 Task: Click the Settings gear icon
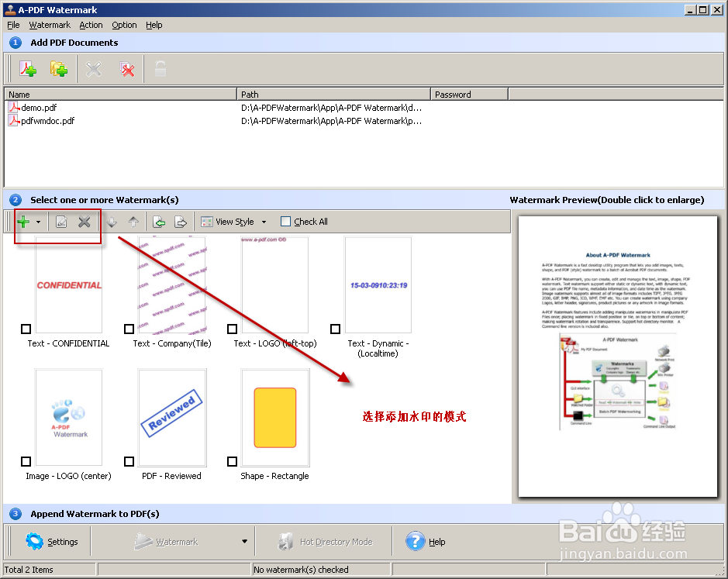(34, 541)
